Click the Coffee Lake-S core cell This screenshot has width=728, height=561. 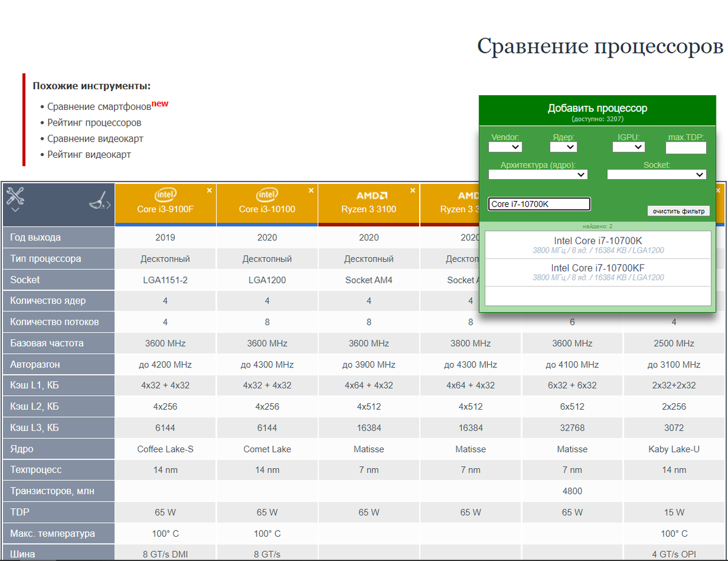165,449
